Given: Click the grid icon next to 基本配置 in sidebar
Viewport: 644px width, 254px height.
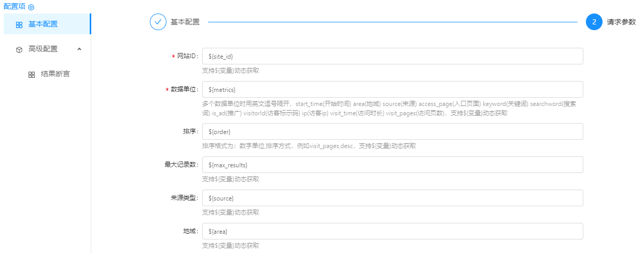Looking at the screenshot, I should (19, 24).
